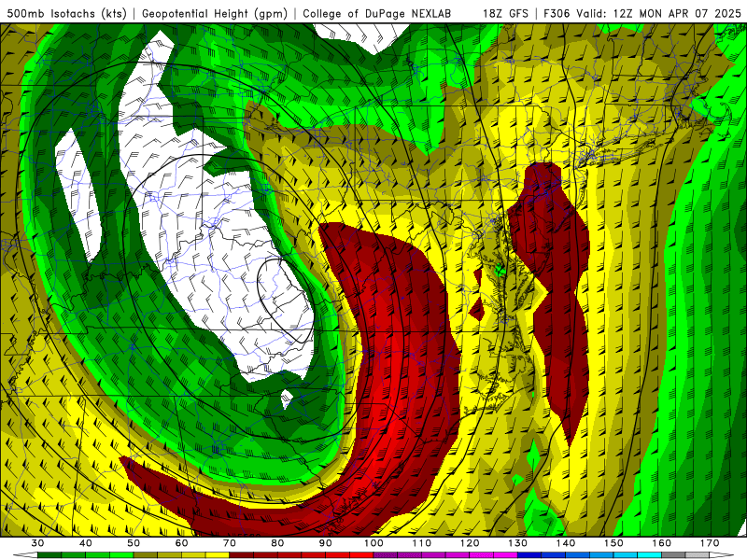Click the 130 value on the color scale
Image resolution: width=747 pixels, height=560 pixels.
pos(518,543)
